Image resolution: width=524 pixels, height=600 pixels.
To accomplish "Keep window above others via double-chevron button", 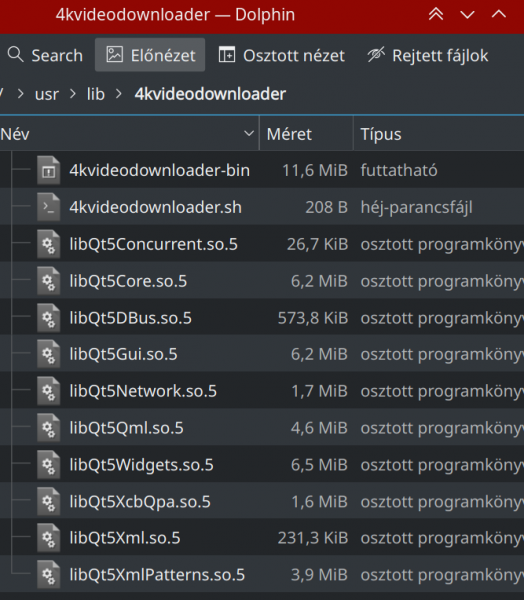I will (x=436, y=15).
